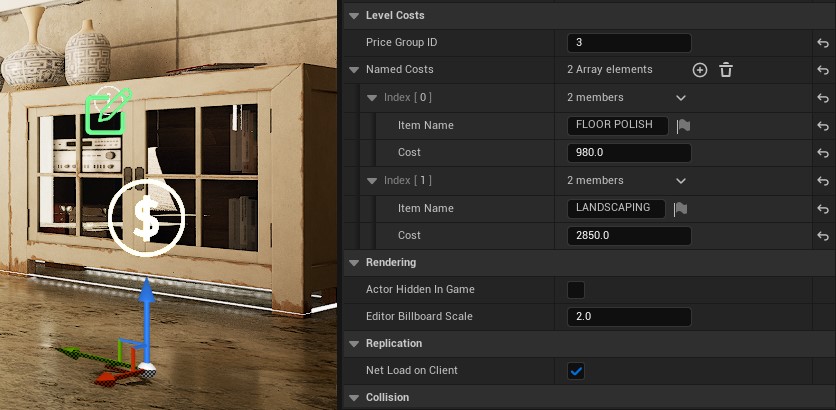Collapse the Rendering section header

[354, 262]
